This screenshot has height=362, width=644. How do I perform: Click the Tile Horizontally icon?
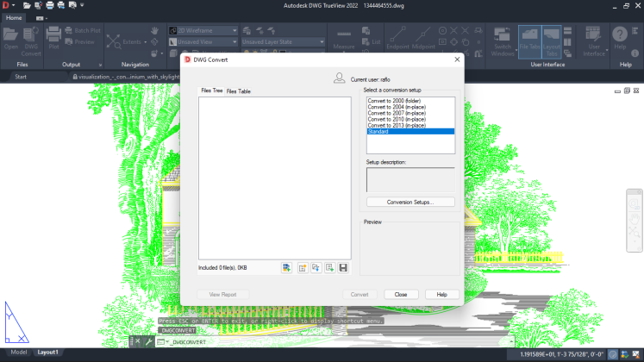click(x=567, y=30)
